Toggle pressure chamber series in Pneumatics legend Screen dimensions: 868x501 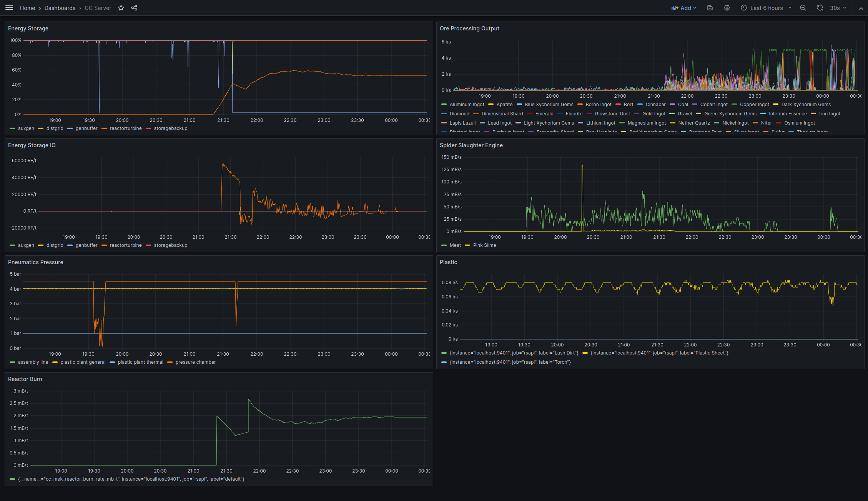point(195,362)
